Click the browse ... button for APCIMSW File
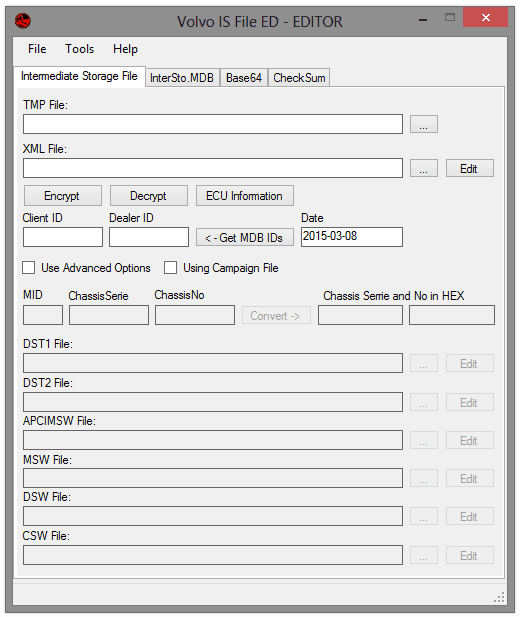Viewport: 520px width, 617px height. click(424, 440)
